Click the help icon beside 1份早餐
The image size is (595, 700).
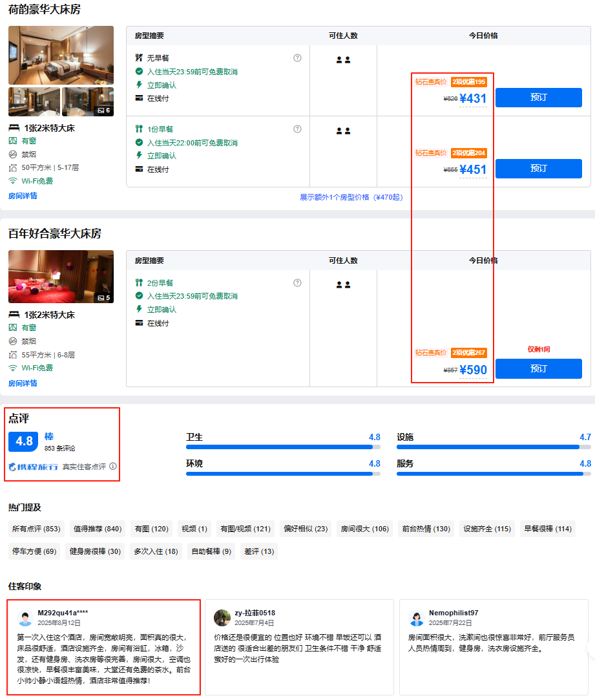(297, 129)
